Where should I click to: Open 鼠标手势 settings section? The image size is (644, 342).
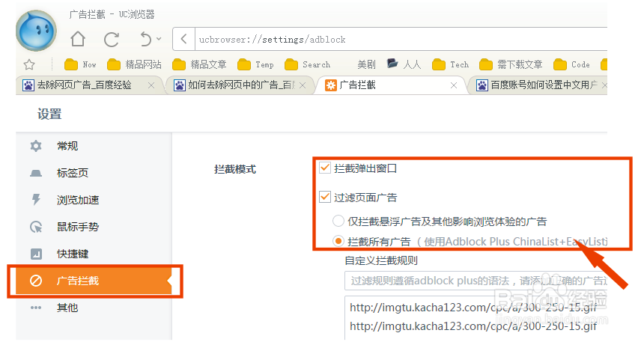point(94,227)
